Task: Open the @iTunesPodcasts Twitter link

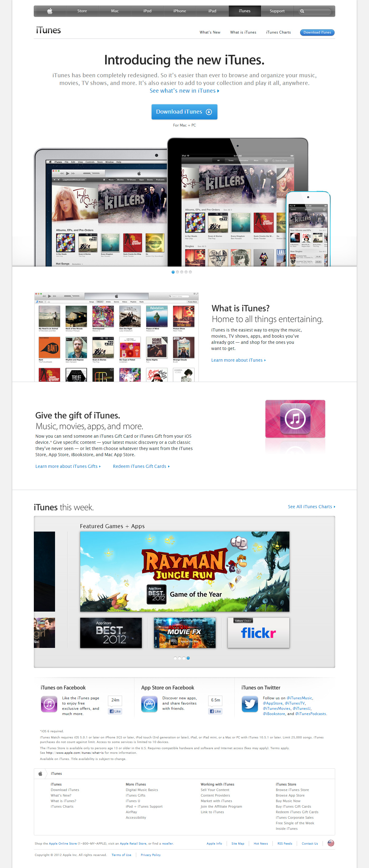Action: tap(310, 714)
